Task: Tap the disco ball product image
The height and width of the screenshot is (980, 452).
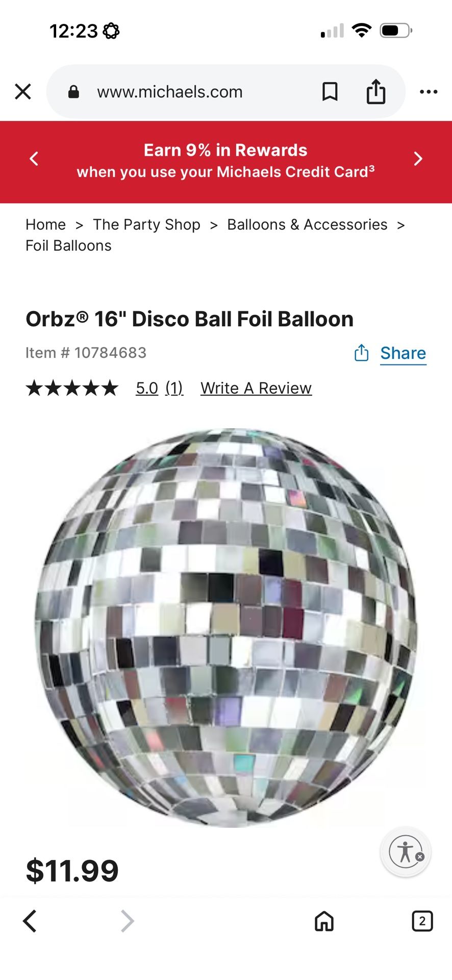Action: [x=226, y=627]
